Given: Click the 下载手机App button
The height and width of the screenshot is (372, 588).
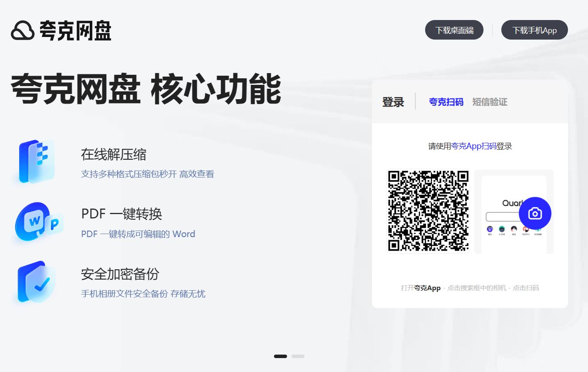Looking at the screenshot, I should pos(534,30).
